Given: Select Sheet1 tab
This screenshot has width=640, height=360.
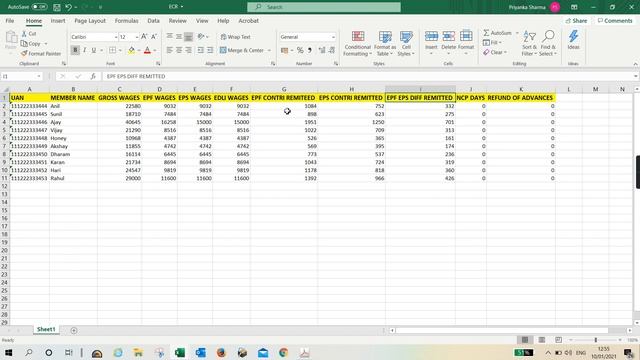Looking at the screenshot, I should click(x=46, y=329).
